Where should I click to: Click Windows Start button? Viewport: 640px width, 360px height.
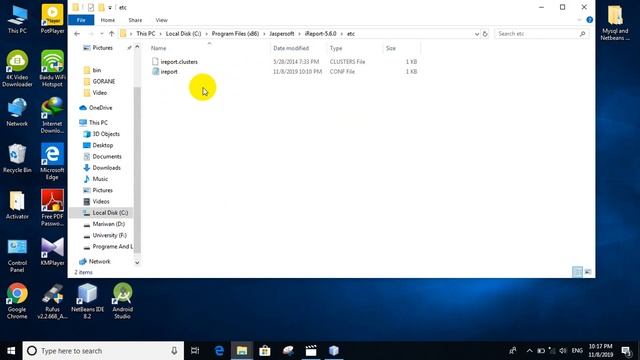tap(11, 351)
